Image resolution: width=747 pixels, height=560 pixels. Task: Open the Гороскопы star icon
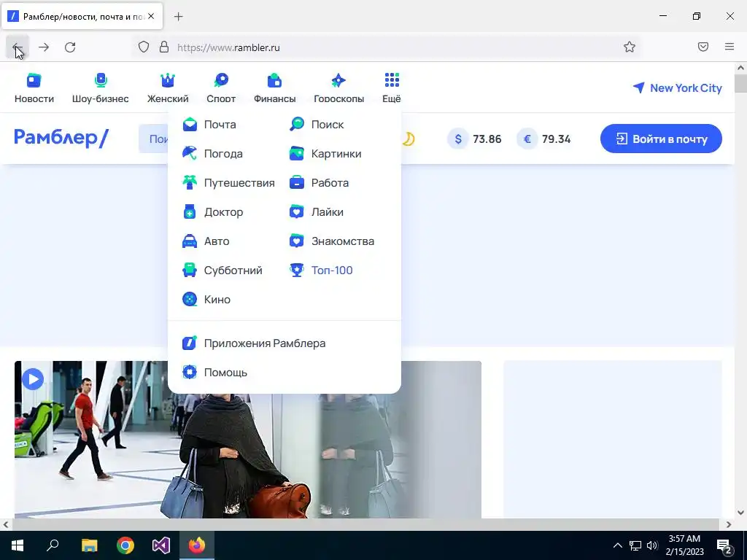[x=338, y=80]
